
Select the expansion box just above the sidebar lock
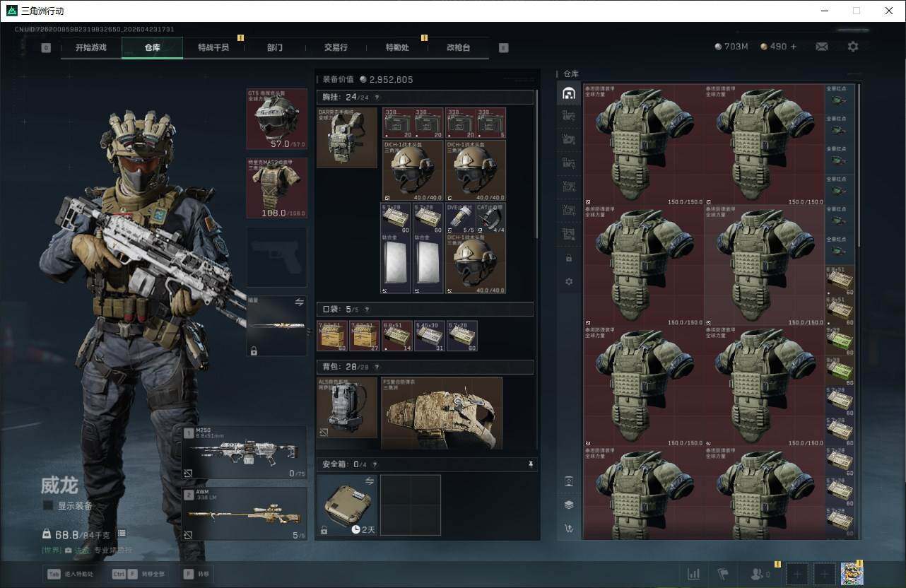click(569, 234)
